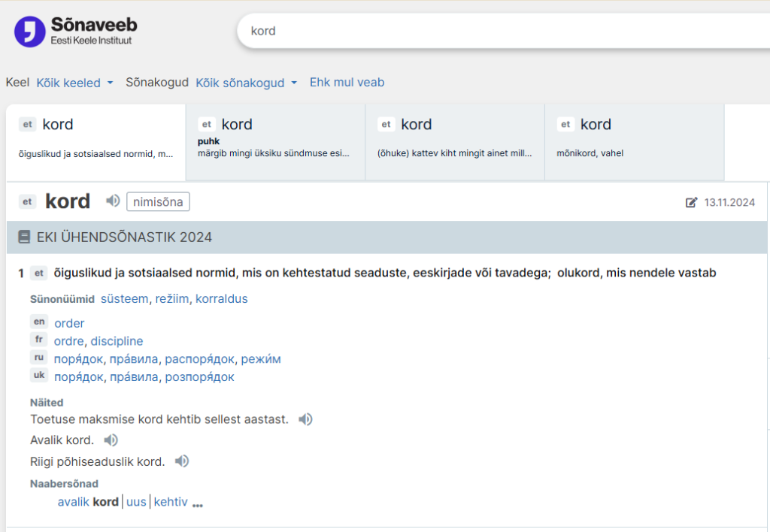
Task: Expand more neighbor words via the ellipsis
Action: tap(198, 504)
